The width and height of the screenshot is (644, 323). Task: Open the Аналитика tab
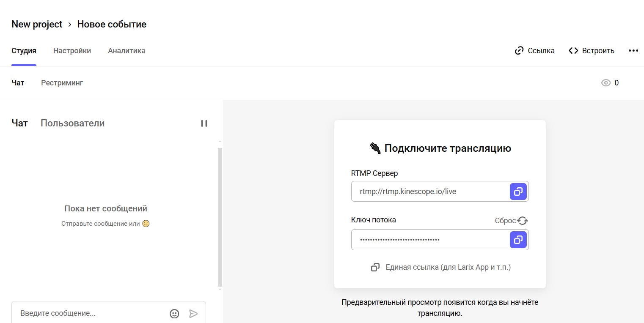click(x=127, y=51)
